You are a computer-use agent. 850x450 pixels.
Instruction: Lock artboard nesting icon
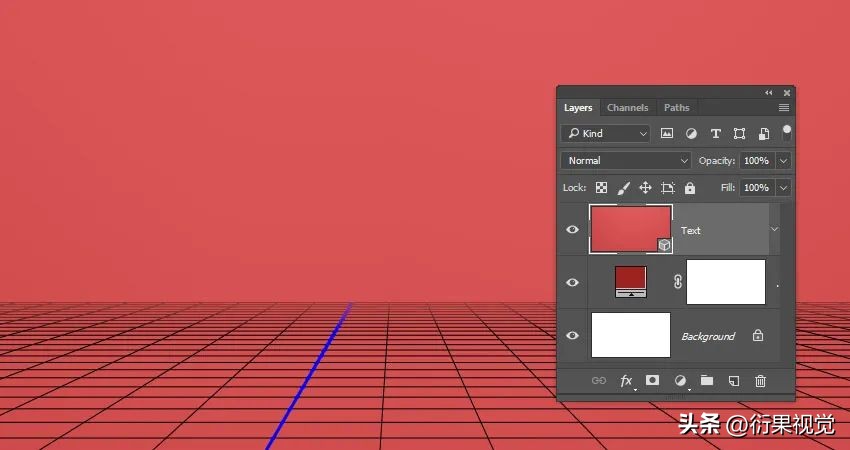click(667, 188)
